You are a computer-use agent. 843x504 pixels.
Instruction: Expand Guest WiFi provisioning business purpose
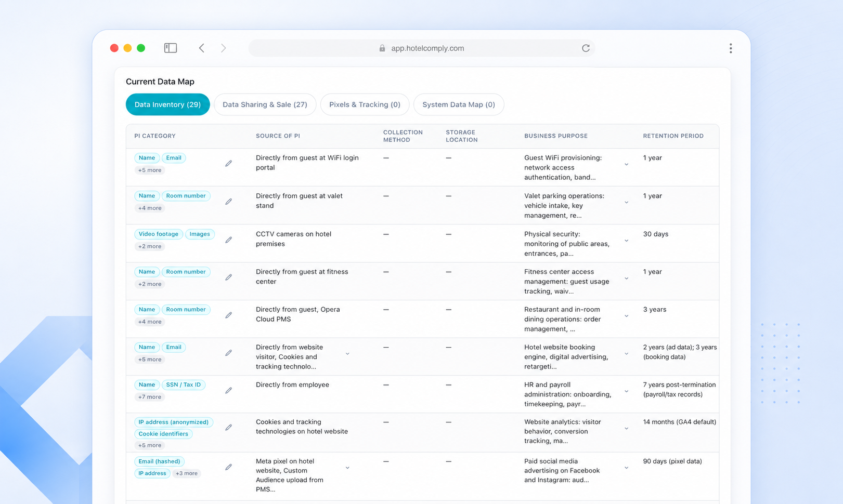click(626, 164)
